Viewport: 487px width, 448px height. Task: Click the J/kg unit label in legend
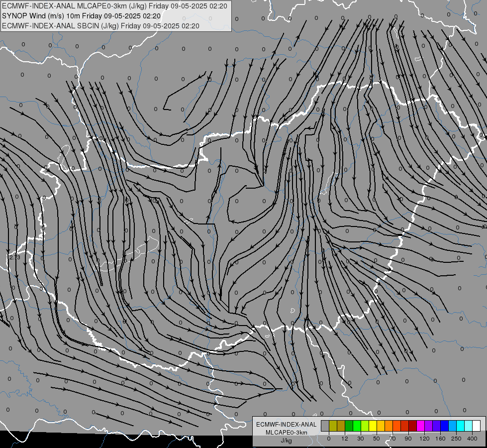click(287, 440)
